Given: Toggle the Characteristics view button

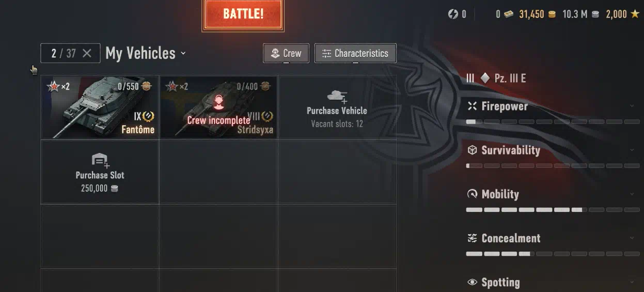Looking at the screenshot, I should 355,53.
